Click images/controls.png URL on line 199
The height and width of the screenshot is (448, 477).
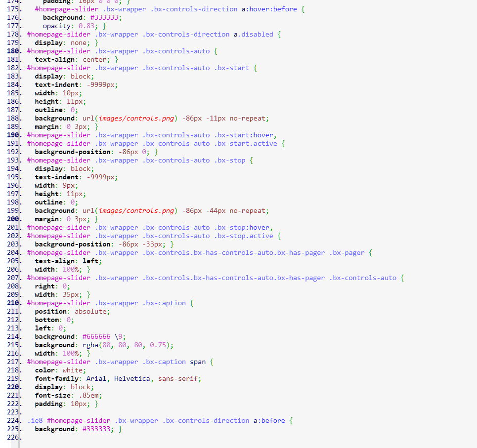136,210
